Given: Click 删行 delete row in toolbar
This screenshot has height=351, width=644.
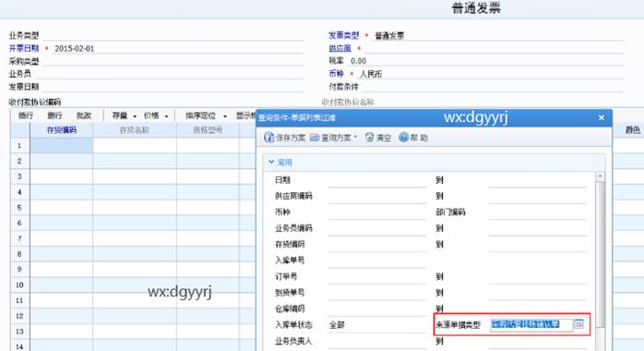Looking at the screenshot, I should click(54, 115).
